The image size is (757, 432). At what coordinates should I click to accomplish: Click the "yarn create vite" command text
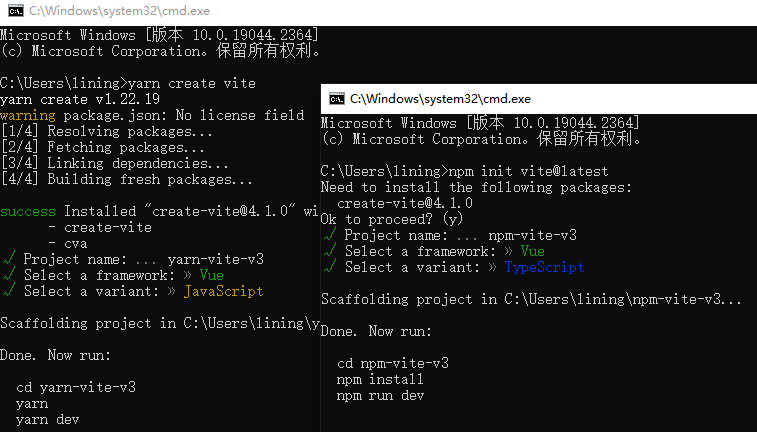pyautogui.click(x=192, y=83)
